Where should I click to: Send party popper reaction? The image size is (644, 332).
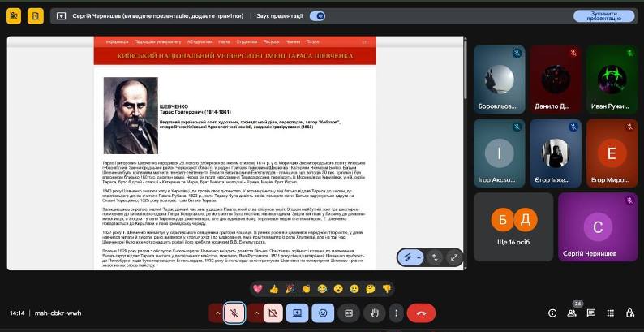click(290, 289)
